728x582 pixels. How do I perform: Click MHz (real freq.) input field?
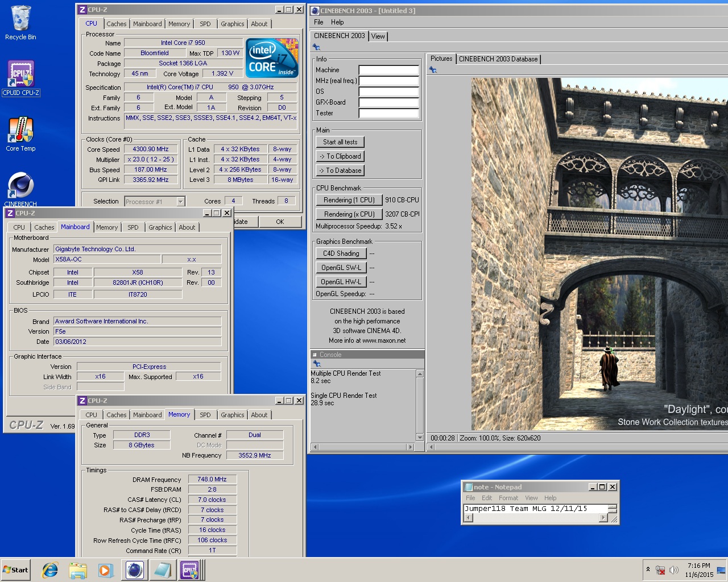pyautogui.click(x=389, y=81)
